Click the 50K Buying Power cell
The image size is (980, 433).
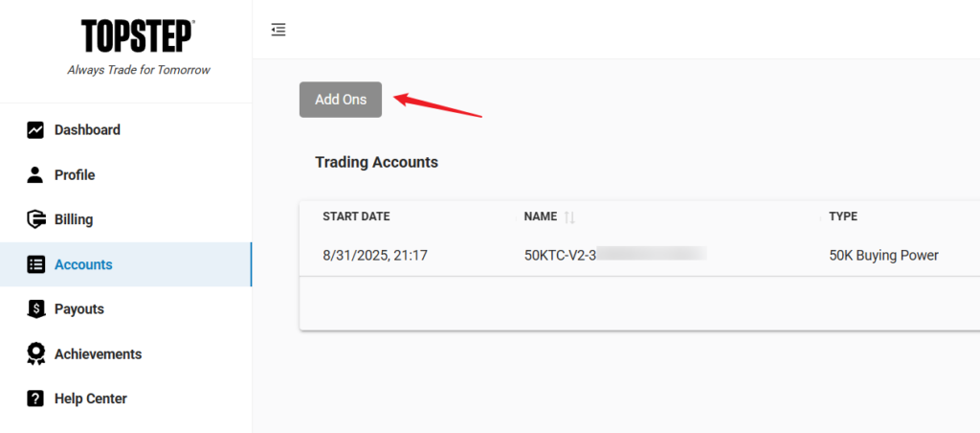click(x=883, y=256)
